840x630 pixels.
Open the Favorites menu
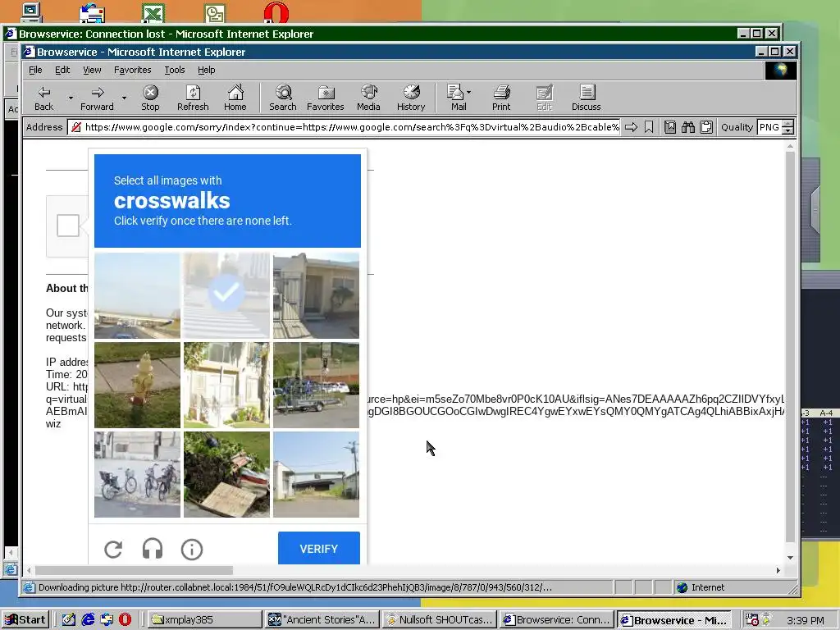click(x=132, y=70)
